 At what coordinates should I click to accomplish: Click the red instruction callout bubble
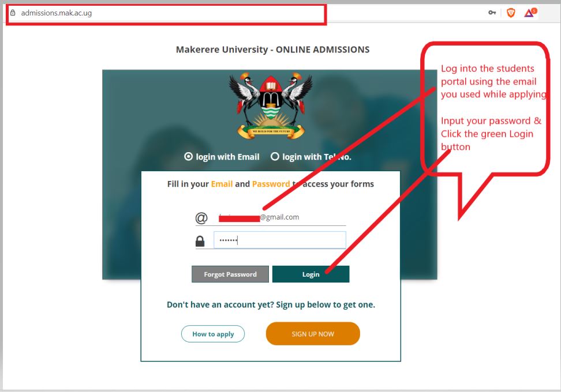point(485,108)
